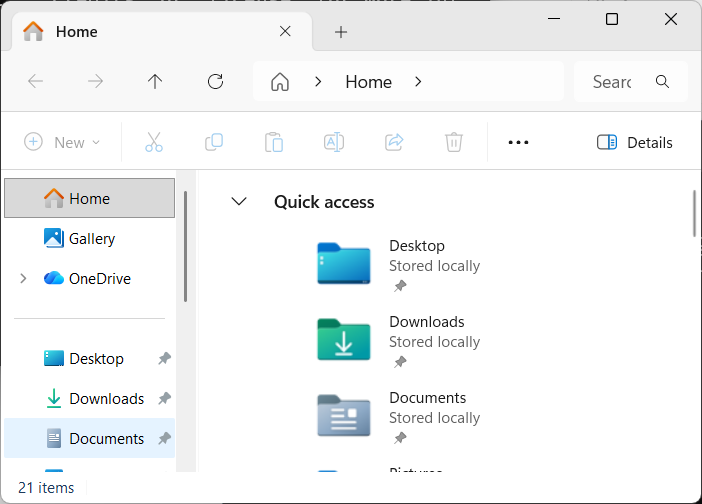Click the Rename icon in toolbar
The image size is (702, 504).
334,142
